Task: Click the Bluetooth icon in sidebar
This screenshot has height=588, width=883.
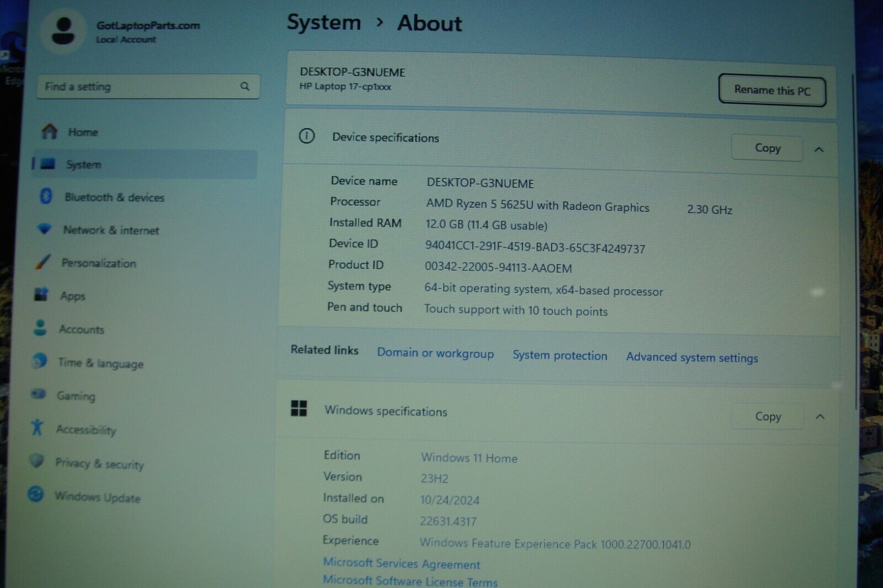Action: 46,196
